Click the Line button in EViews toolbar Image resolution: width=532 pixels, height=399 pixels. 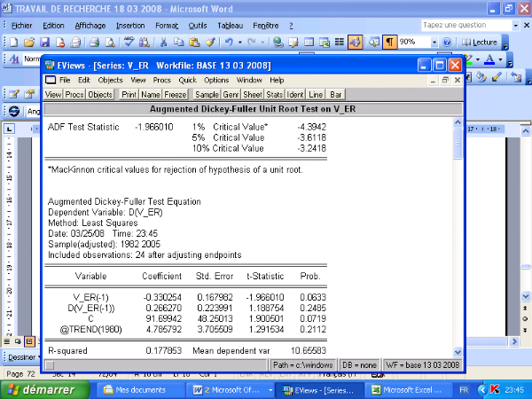pos(317,94)
